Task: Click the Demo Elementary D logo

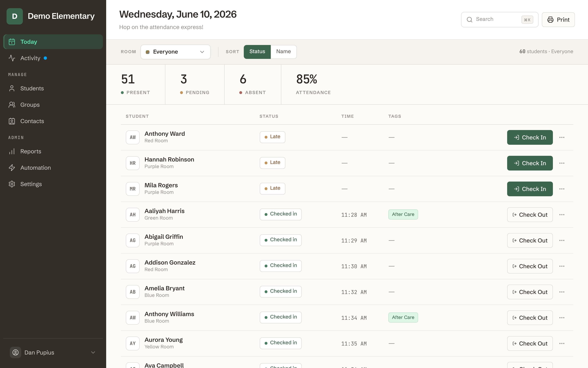Action: (14, 16)
